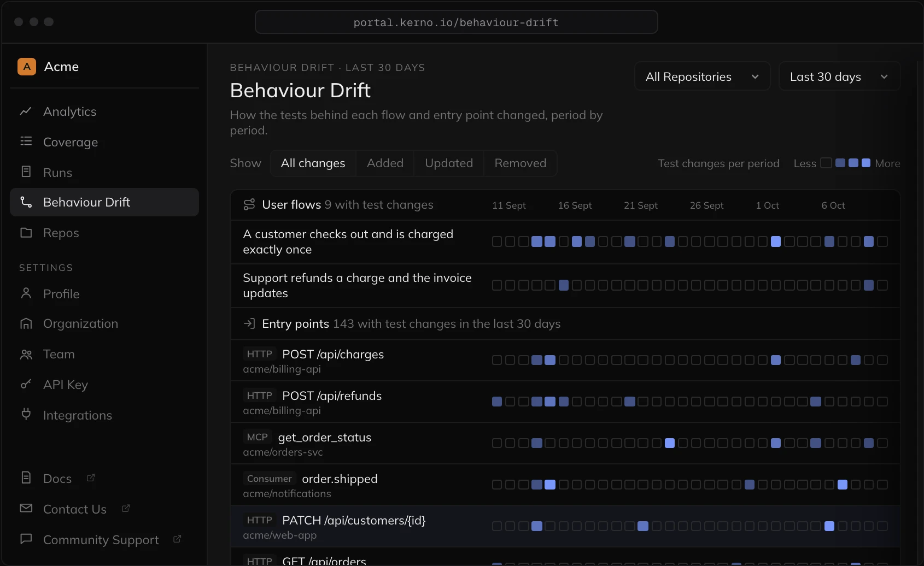Click the Coverage list icon
Screen dimensions: 924x566
(26, 141)
